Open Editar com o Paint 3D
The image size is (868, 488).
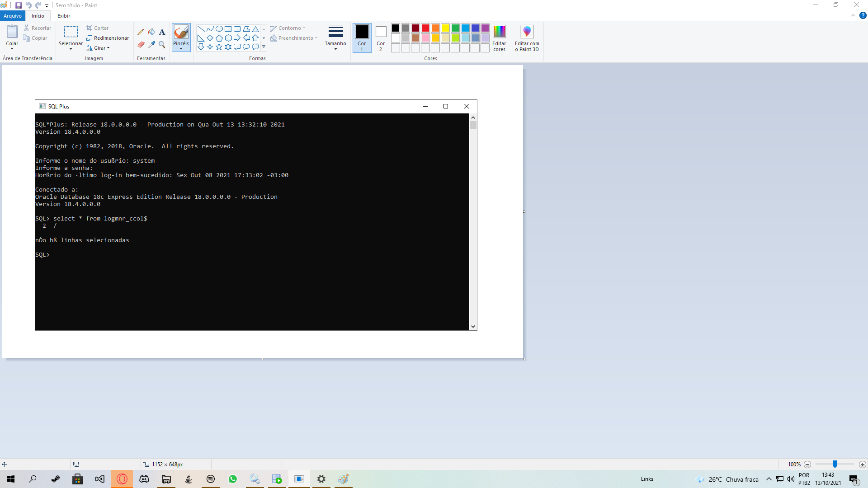(527, 38)
